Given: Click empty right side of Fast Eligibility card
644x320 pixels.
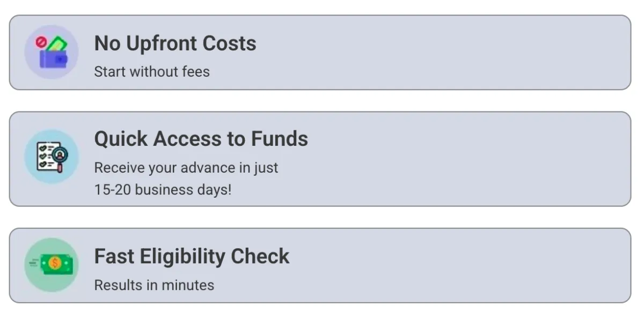Looking at the screenshot, I should point(467,265).
